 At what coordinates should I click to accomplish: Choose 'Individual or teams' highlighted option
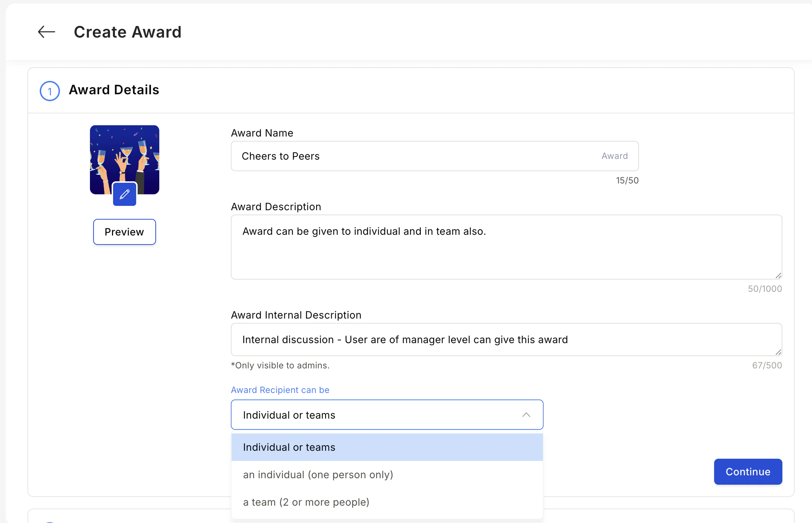click(x=387, y=447)
